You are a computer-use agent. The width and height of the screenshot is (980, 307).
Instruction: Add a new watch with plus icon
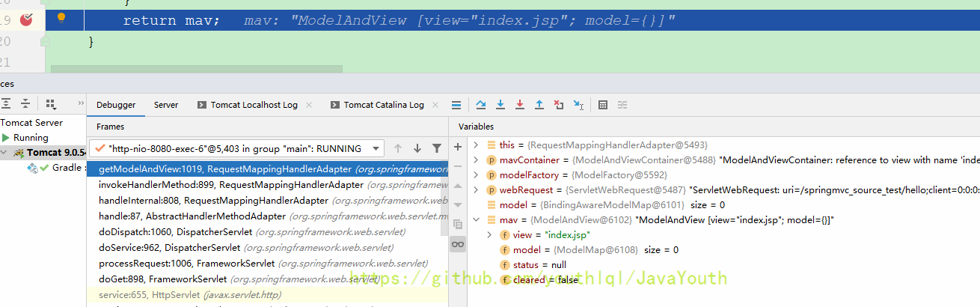click(458, 146)
